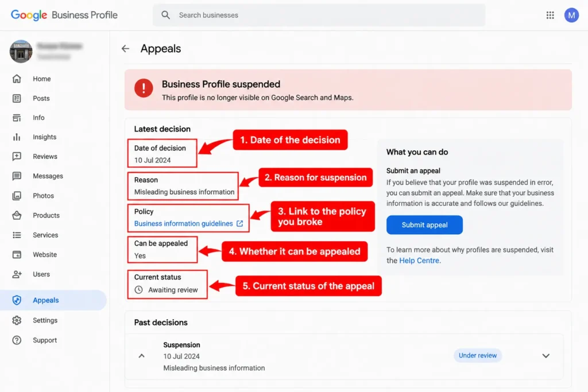Open the Google apps grid
This screenshot has height=392, width=588.
tap(550, 15)
